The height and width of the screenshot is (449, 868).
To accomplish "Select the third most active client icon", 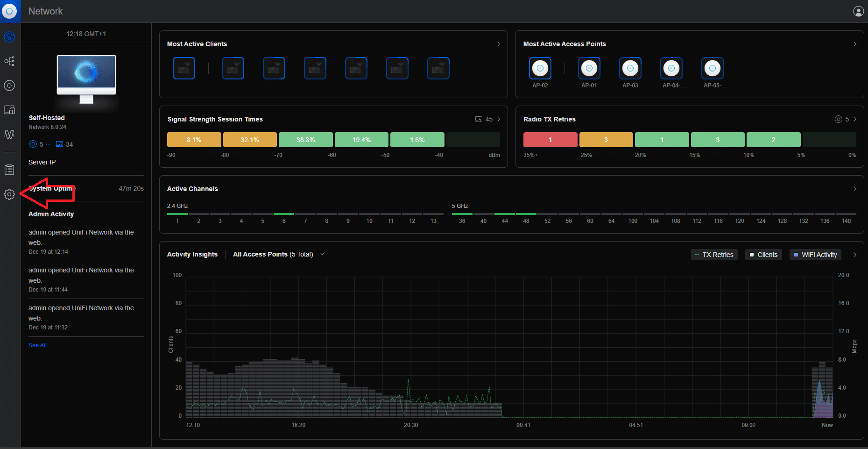I will coord(274,68).
